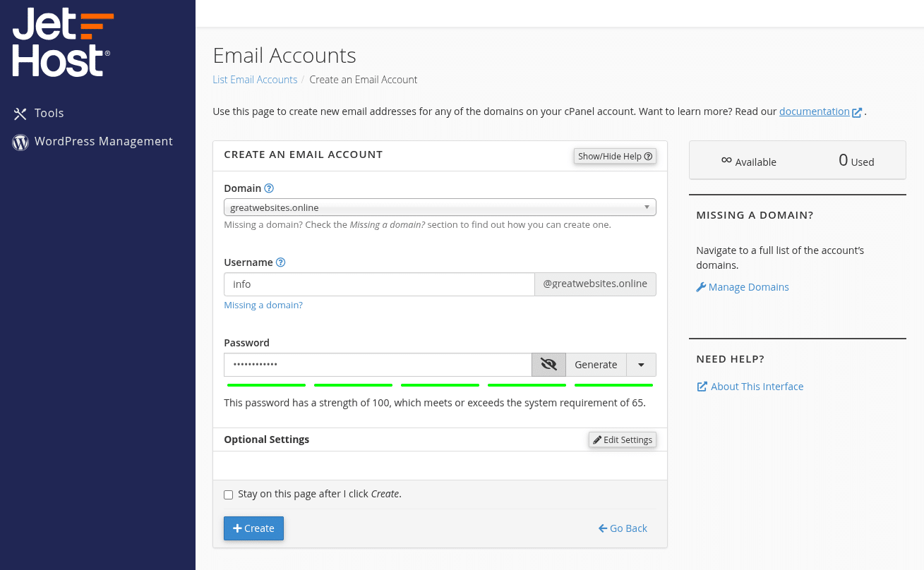Click the Tools wrench icon in sidebar
Image resolution: width=924 pixels, height=570 pixels.
click(x=20, y=113)
